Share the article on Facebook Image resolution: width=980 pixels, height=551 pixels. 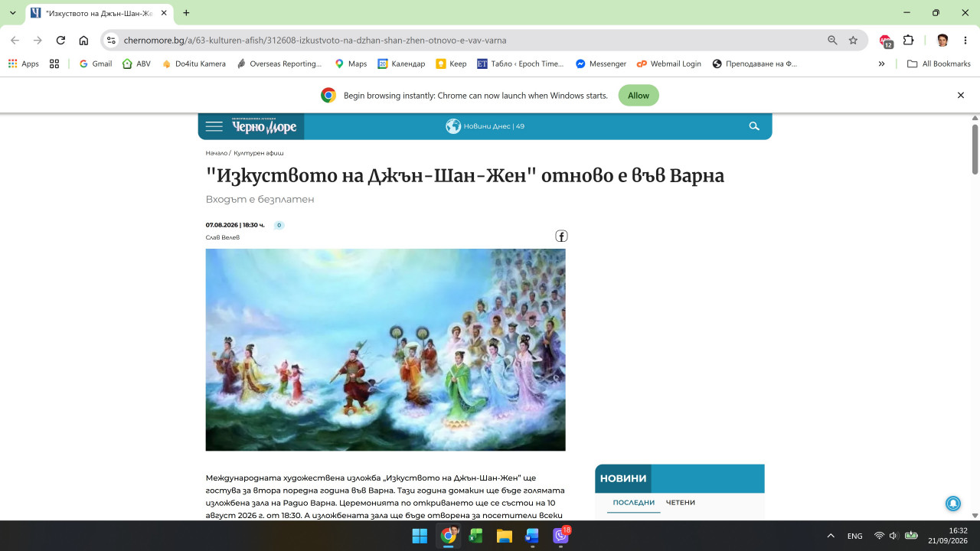[561, 236]
